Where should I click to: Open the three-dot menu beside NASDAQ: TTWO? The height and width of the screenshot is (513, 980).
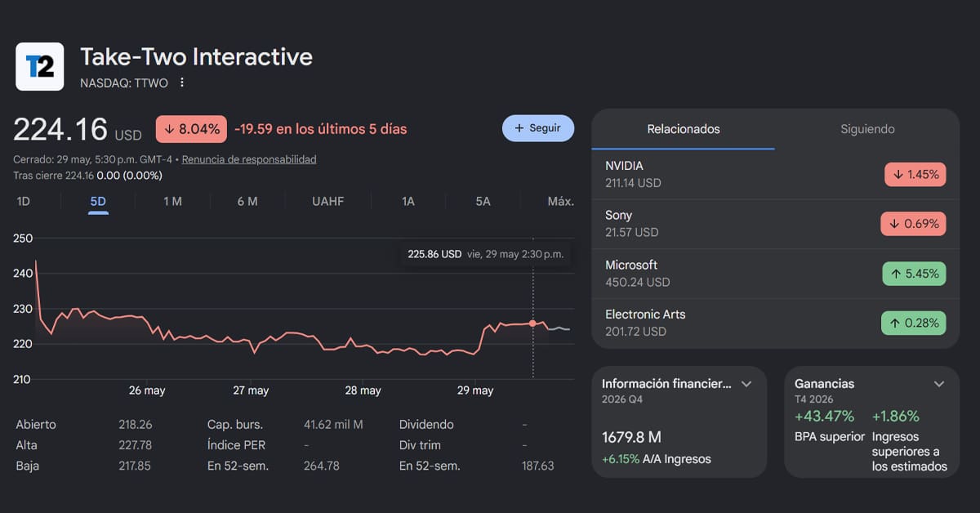click(x=182, y=83)
